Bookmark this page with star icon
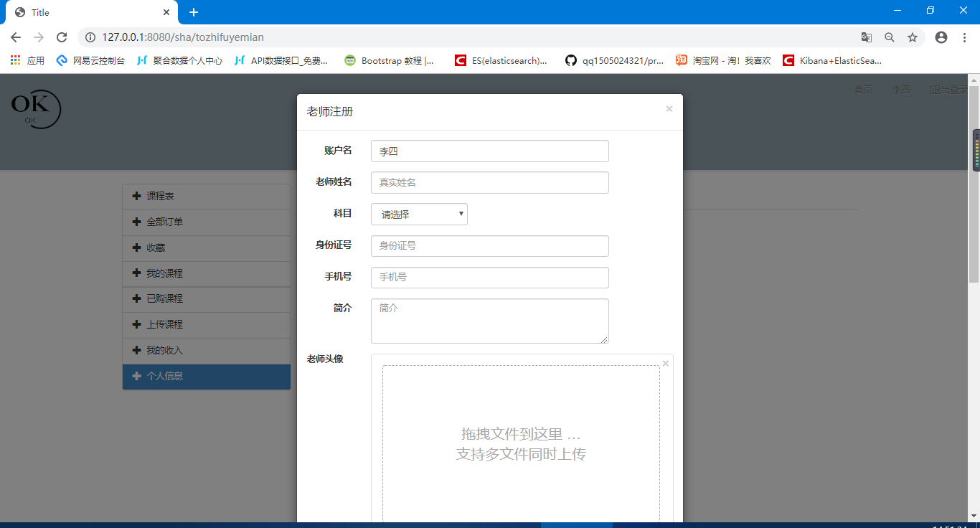Screen dimensions: 980x528 [x=913, y=37]
